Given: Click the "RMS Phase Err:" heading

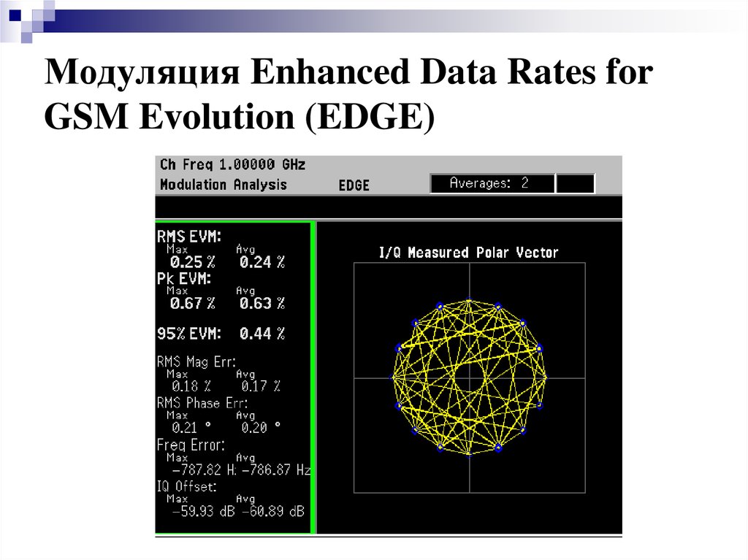Looking at the screenshot, I should click(x=202, y=403).
